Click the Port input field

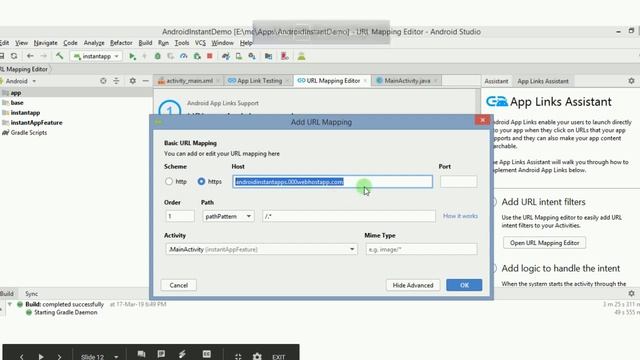(458, 182)
